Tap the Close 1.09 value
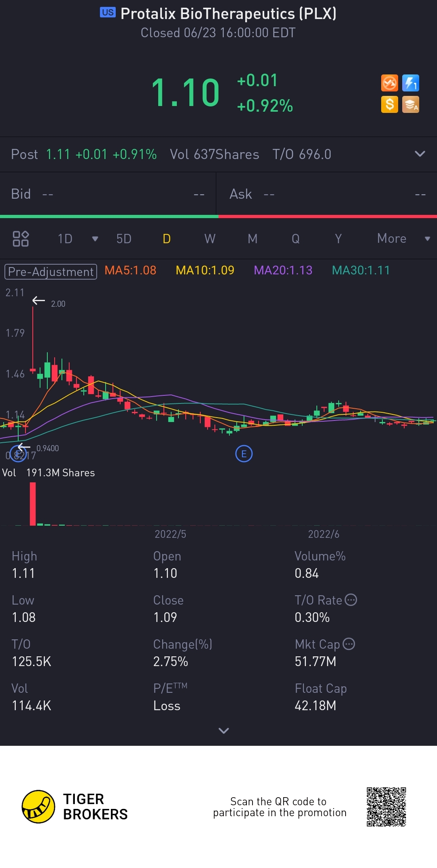437x868 pixels. [x=165, y=618]
